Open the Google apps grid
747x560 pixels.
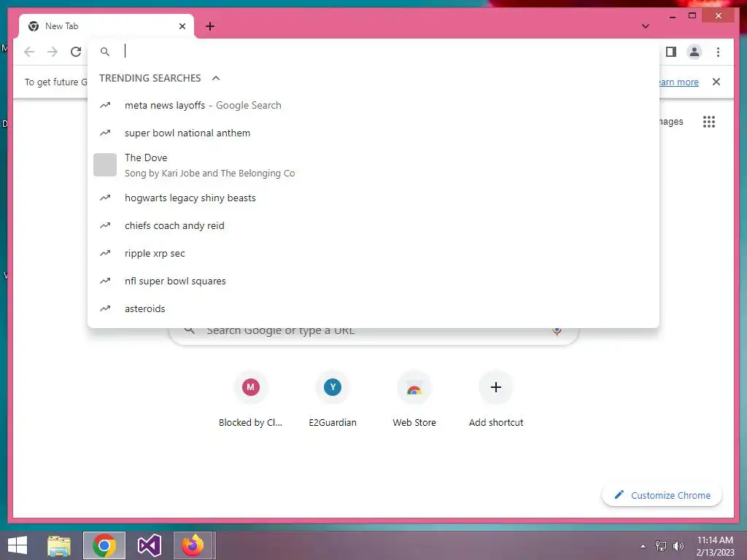[709, 122]
